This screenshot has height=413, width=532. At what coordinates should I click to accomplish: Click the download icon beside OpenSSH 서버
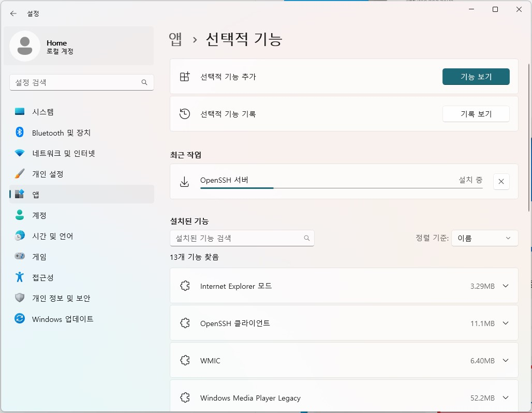pos(184,182)
